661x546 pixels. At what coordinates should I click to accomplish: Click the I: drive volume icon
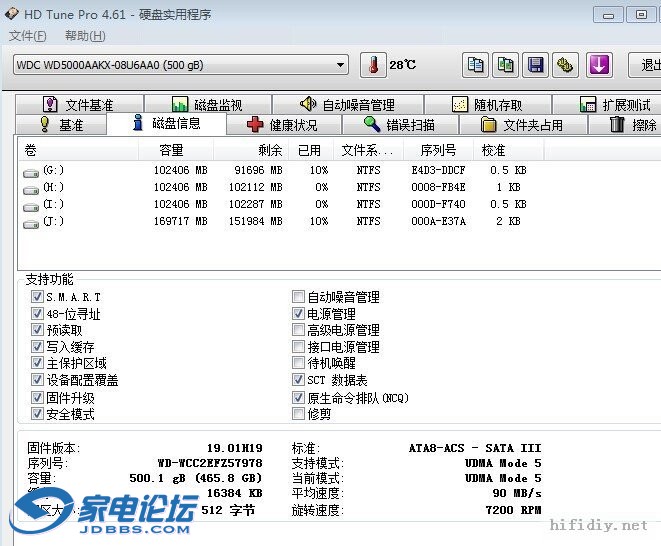[31, 207]
